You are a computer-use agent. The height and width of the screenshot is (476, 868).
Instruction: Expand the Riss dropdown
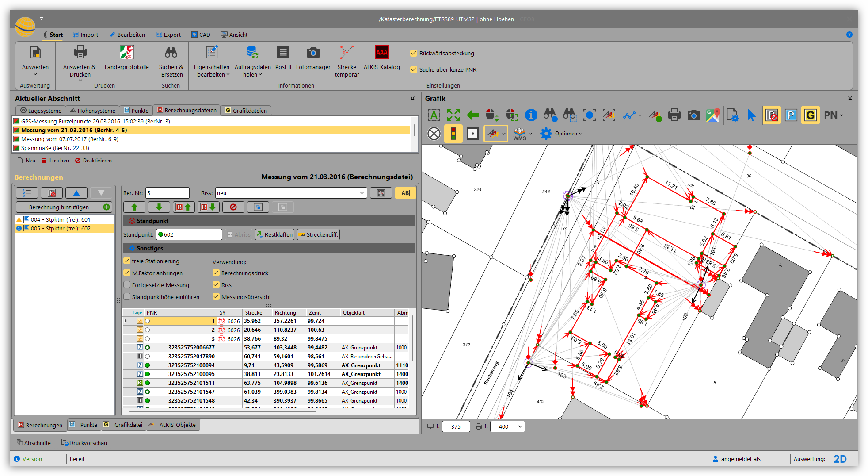(x=362, y=193)
